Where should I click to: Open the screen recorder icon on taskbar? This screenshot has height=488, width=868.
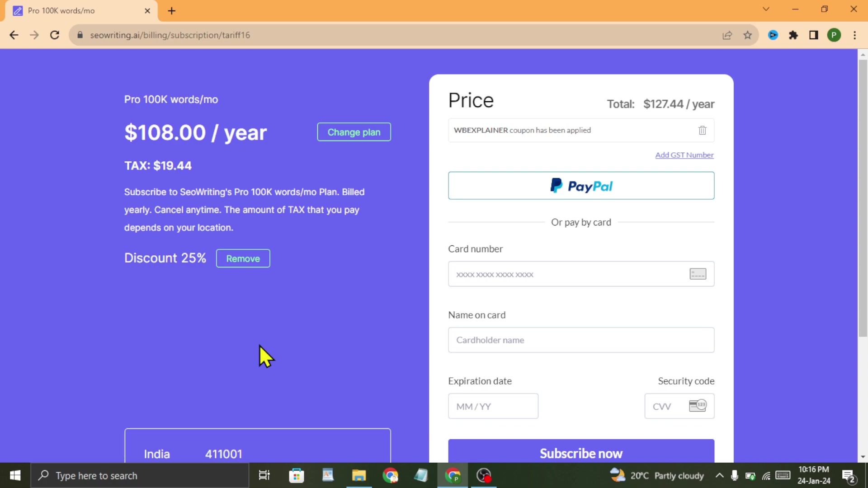484,475
